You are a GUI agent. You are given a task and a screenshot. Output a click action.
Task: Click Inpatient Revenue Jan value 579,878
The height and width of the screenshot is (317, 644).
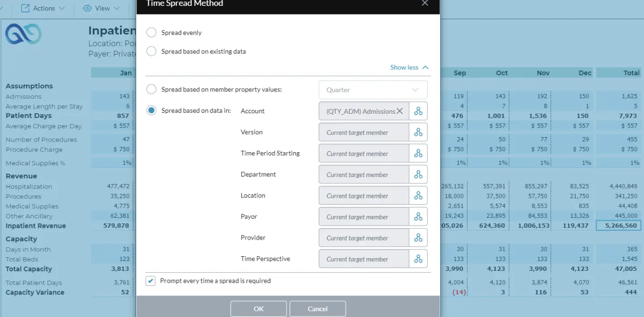(x=116, y=226)
